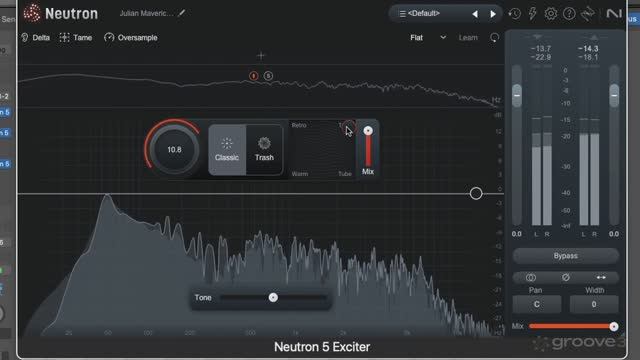Click the reset icon beside Learn
Screen dimensions: 640x360
(x=494, y=38)
